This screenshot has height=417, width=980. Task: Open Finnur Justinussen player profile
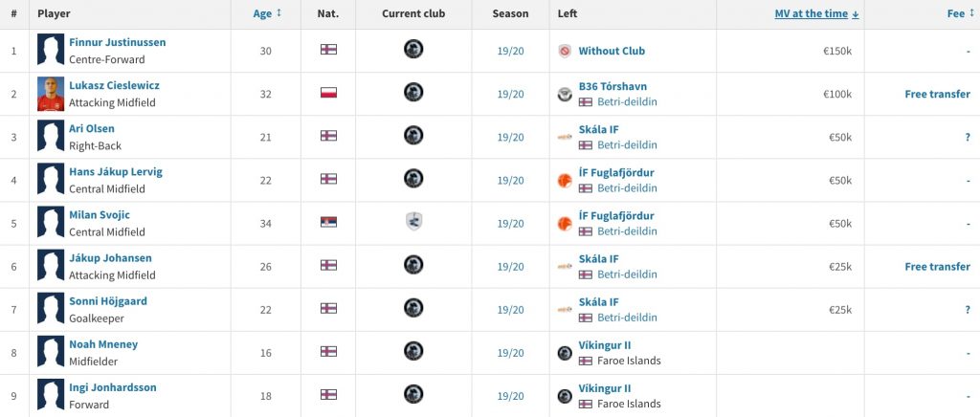[117, 42]
